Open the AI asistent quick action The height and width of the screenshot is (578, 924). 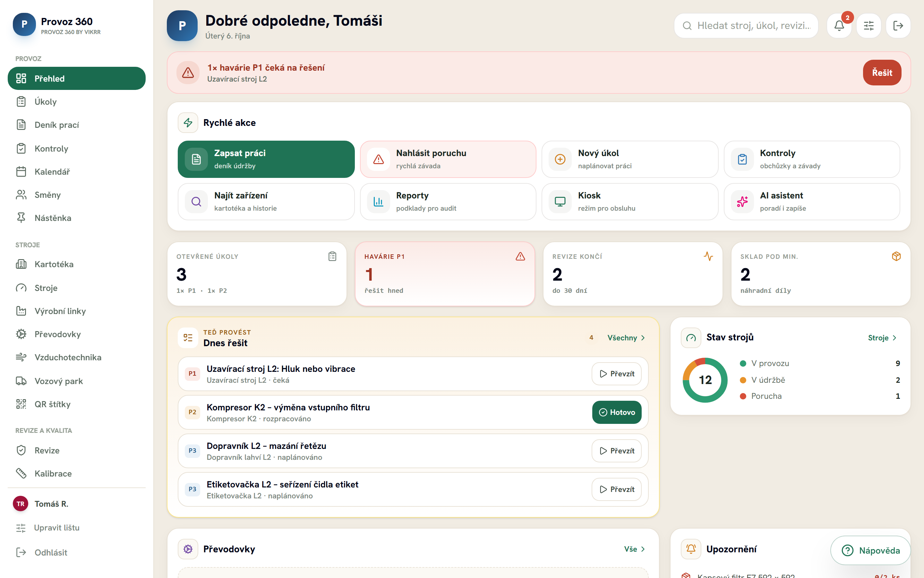[x=812, y=201]
